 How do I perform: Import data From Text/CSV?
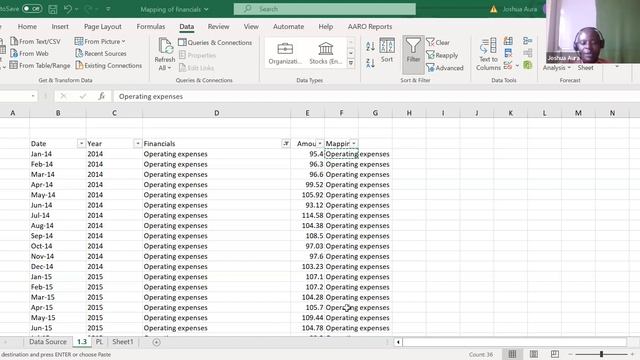[x=35, y=42]
